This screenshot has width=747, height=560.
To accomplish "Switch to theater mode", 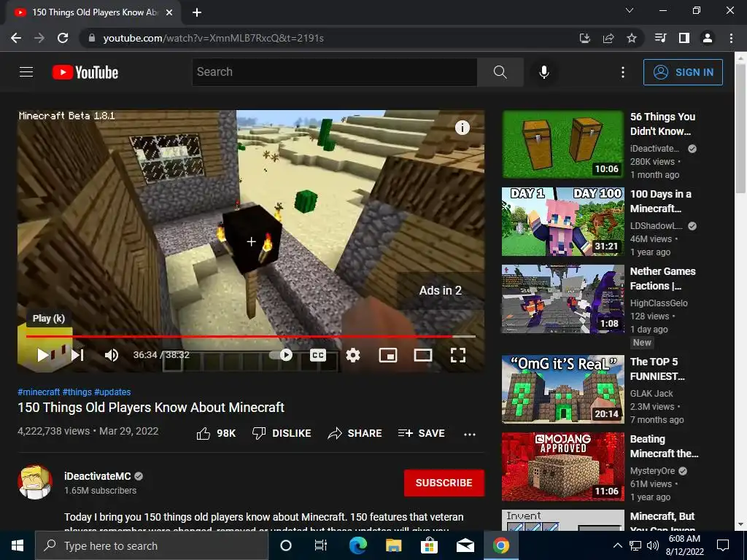I will tap(423, 355).
